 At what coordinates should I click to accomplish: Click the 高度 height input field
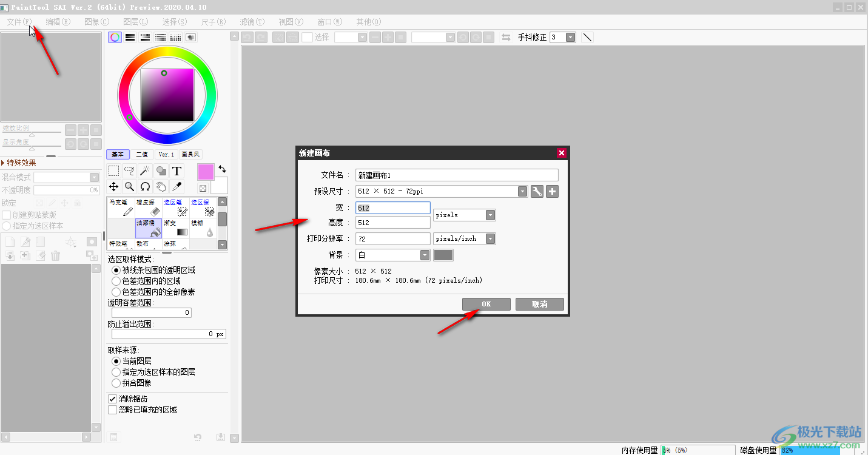pyautogui.click(x=393, y=223)
